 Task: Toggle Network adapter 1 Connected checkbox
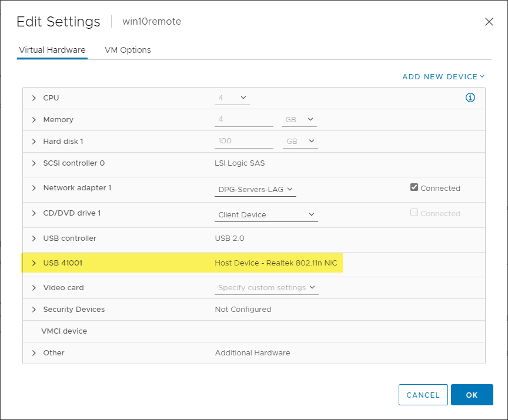click(415, 188)
